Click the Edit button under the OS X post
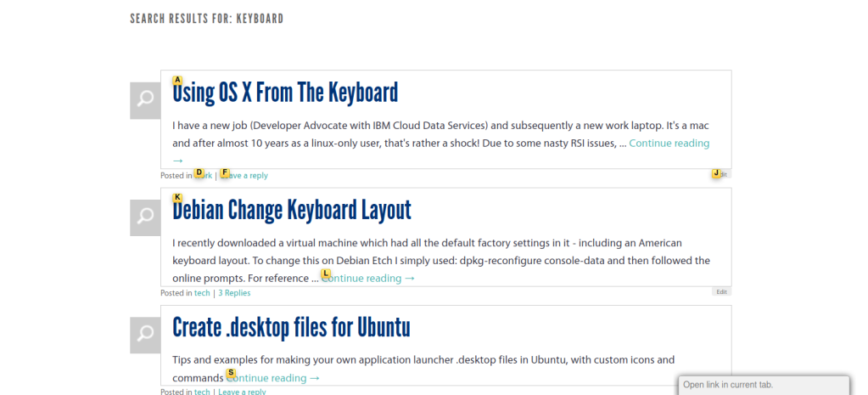Image resolution: width=868 pixels, height=395 pixels. pyautogui.click(x=722, y=174)
